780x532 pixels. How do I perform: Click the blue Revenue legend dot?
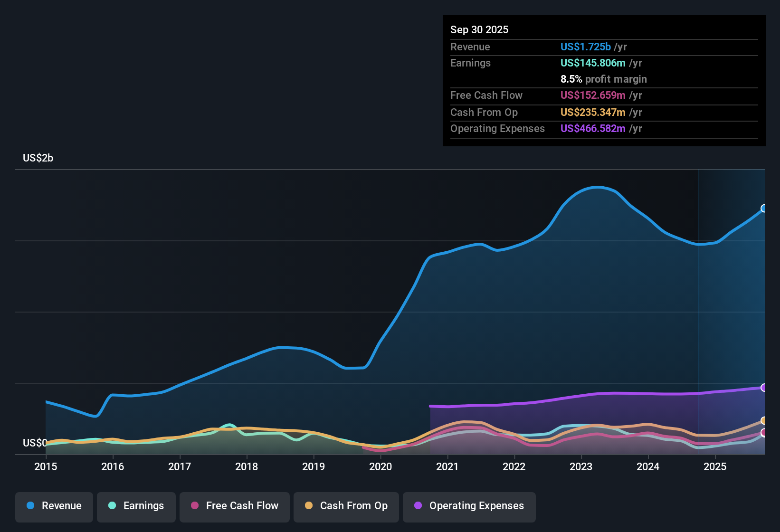click(30, 506)
